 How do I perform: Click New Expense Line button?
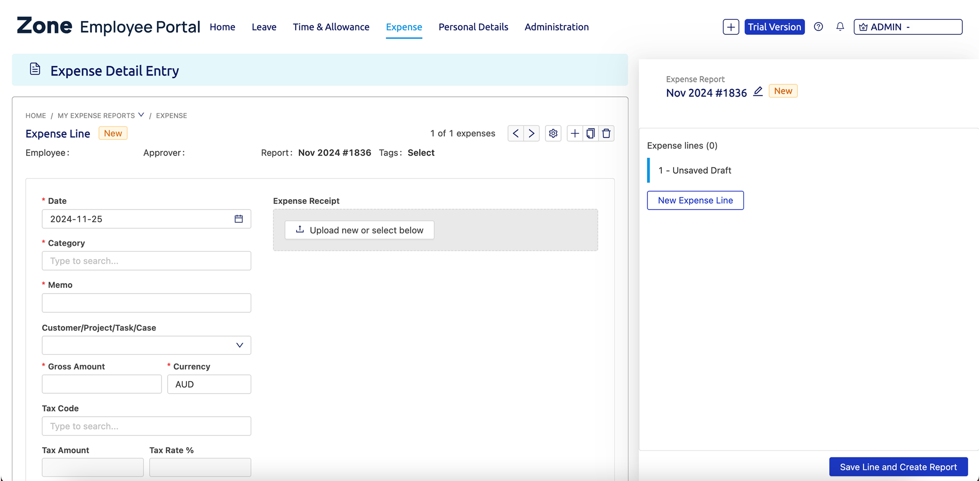[x=695, y=200]
